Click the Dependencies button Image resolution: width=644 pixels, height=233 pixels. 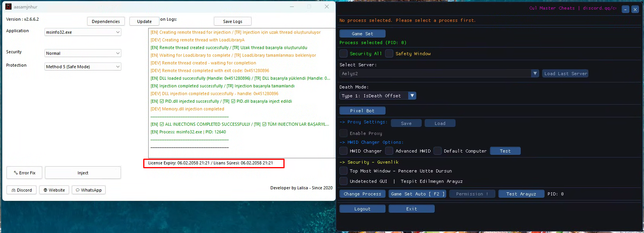coord(106,21)
